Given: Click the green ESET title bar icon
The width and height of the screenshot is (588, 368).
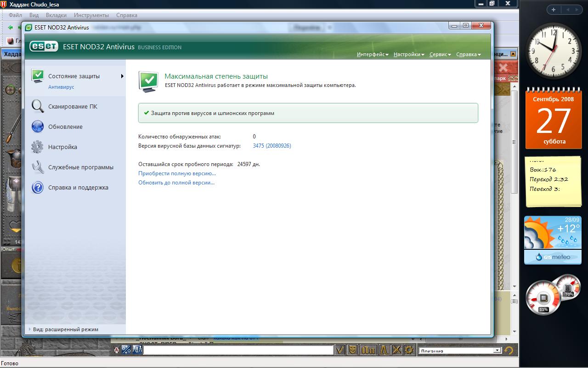Looking at the screenshot, I should click(x=29, y=28).
